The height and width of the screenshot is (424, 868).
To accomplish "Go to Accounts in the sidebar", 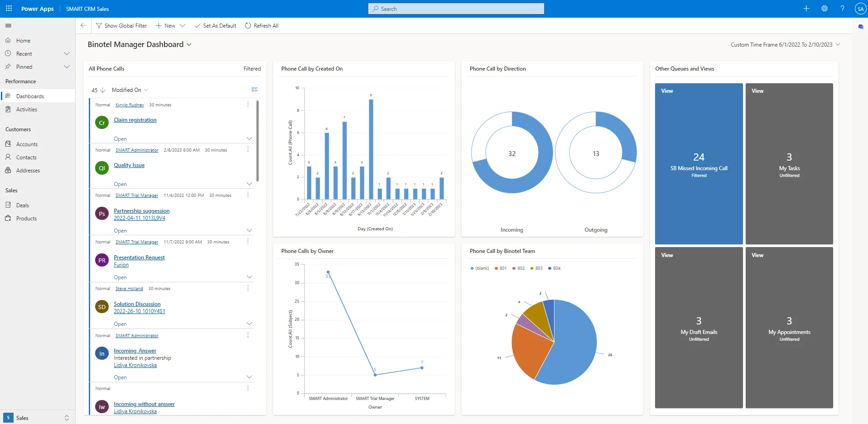I will (x=27, y=144).
